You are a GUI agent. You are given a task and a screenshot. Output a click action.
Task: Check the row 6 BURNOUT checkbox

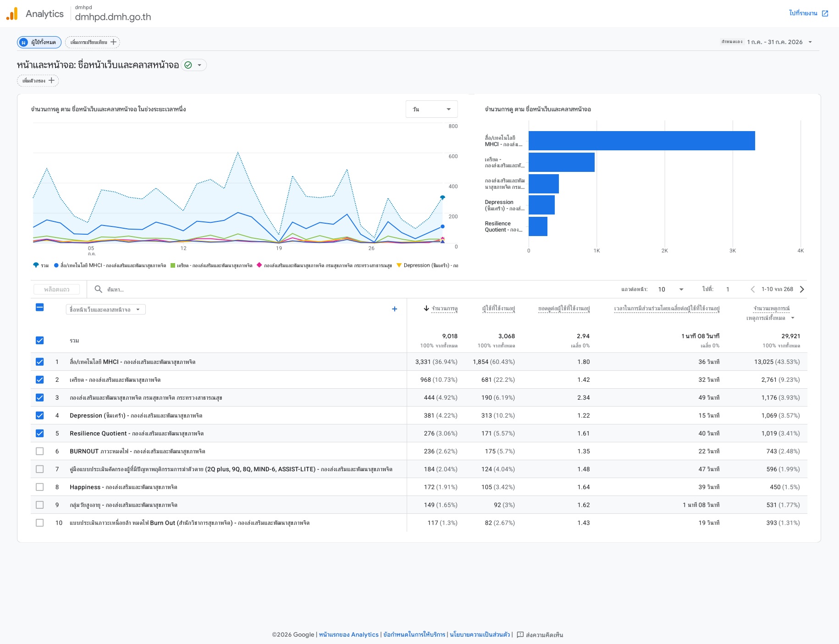[x=40, y=451]
